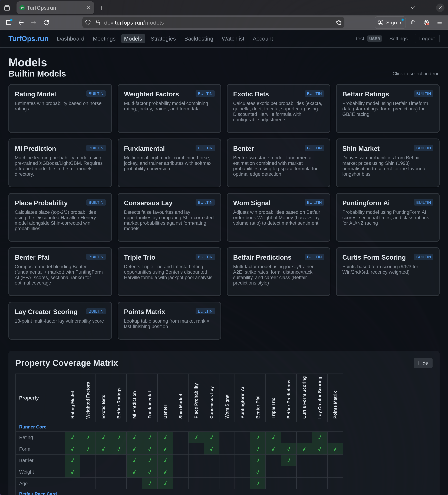Click the extensions icon beside the address bar
The image size is (448, 495).
(413, 22)
